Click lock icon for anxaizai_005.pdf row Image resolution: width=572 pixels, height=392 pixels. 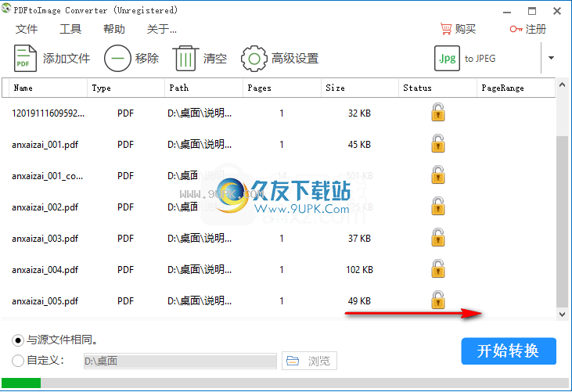coord(437,300)
